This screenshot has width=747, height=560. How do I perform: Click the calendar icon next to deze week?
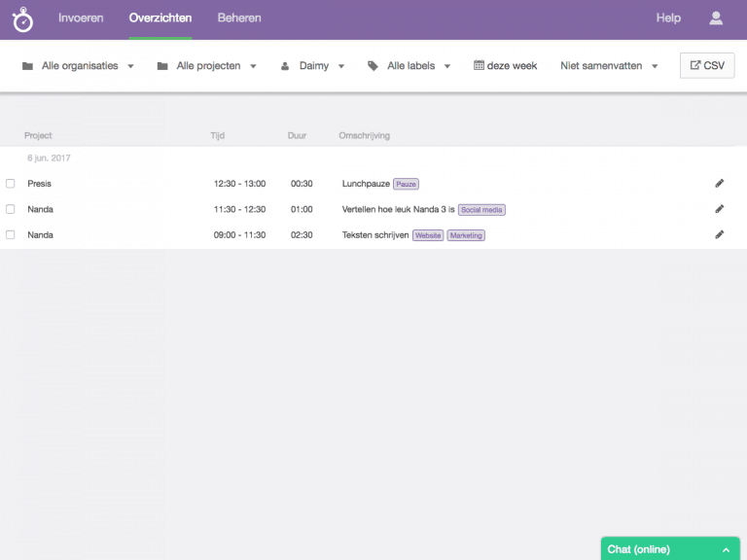click(479, 65)
